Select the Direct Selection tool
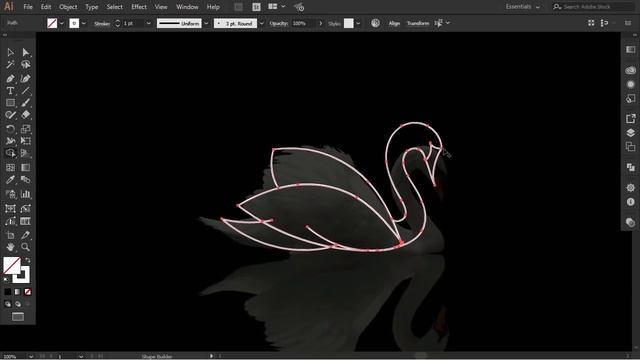 tap(25, 52)
